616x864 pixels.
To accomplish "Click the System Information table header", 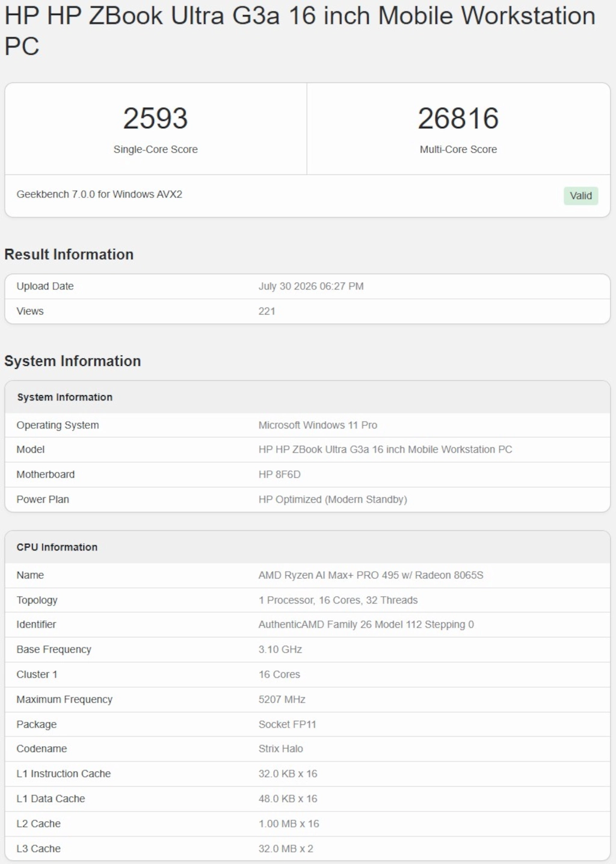I will click(x=65, y=397).
